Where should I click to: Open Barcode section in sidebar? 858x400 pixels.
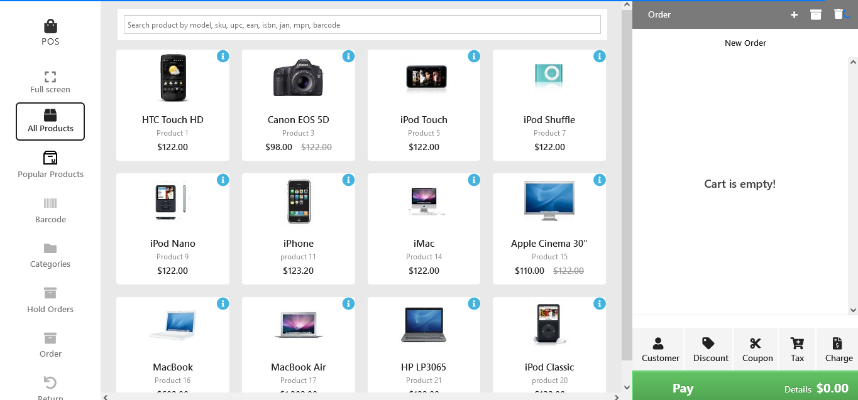tap(50, 209)
